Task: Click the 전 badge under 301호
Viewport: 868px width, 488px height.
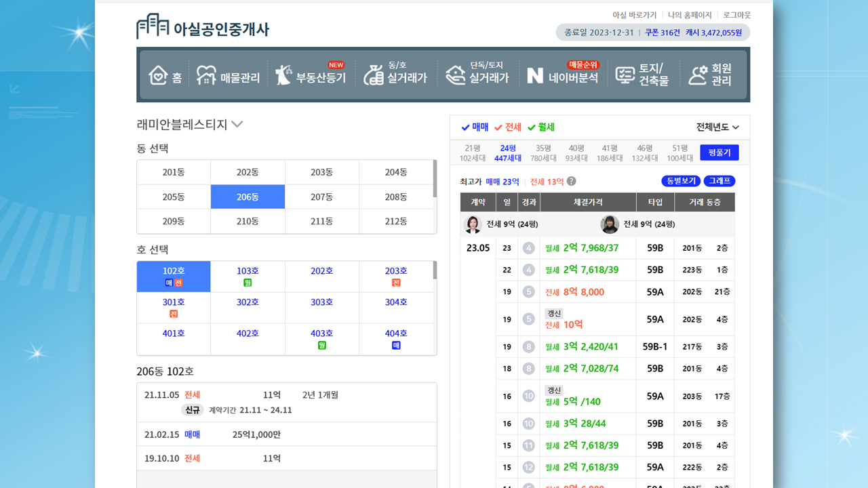Action: (x=174, y=314)
